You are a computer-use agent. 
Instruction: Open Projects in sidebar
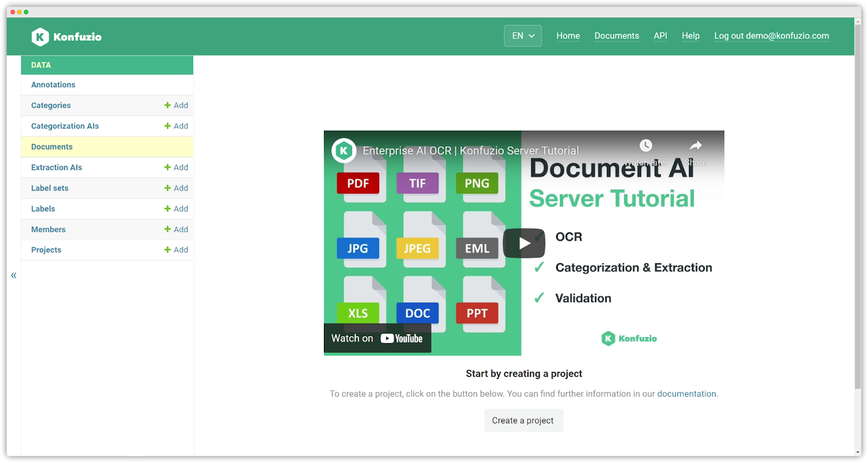(x=46, y=250)
